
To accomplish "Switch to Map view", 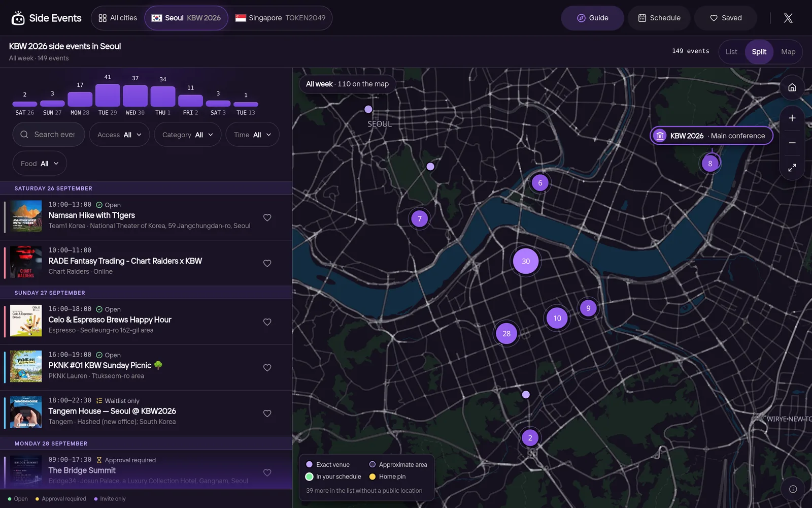I will coord(788,52).
